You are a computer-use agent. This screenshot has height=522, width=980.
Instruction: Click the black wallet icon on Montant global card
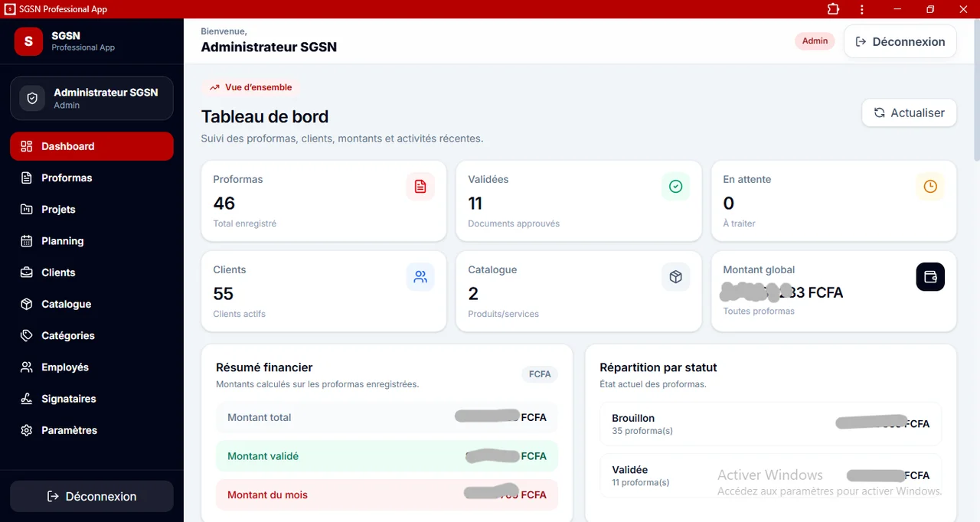point(930,276)
